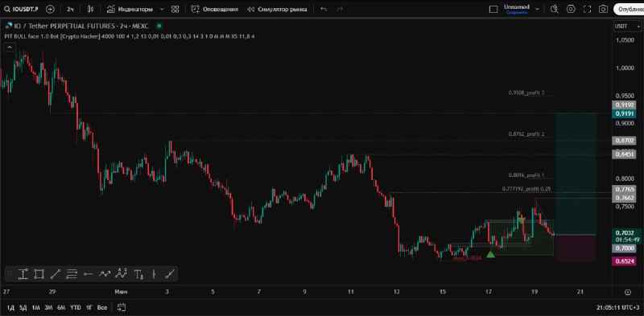Take a chart snapshot with camera icon
The image size is (644, 316).
click(603, 9)
